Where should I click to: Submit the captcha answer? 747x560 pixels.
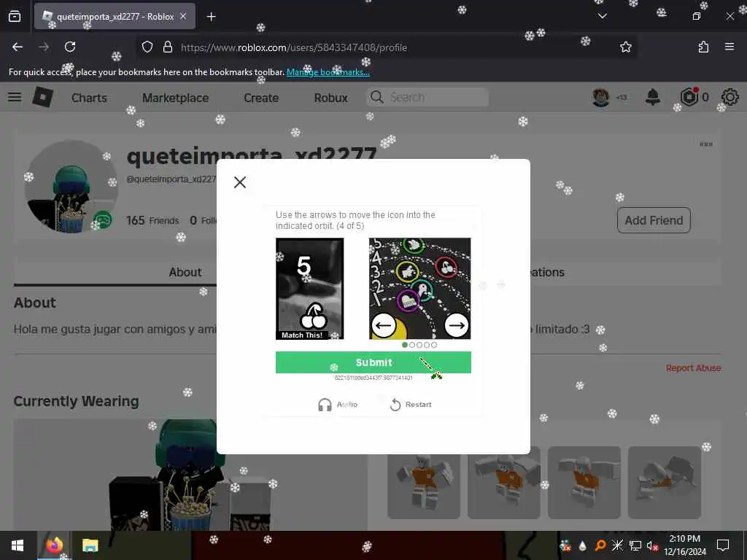[x=373, y=362]
